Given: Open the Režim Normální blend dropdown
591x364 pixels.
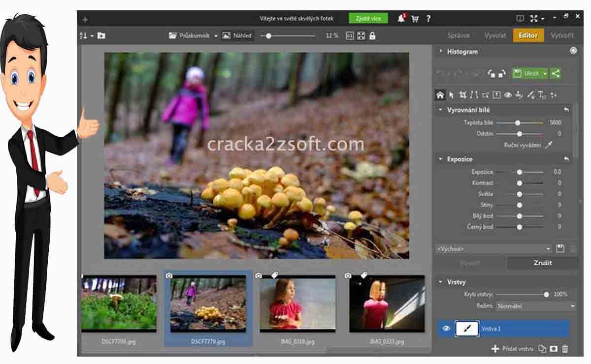Looking at the screenshot, I should 536,306.
